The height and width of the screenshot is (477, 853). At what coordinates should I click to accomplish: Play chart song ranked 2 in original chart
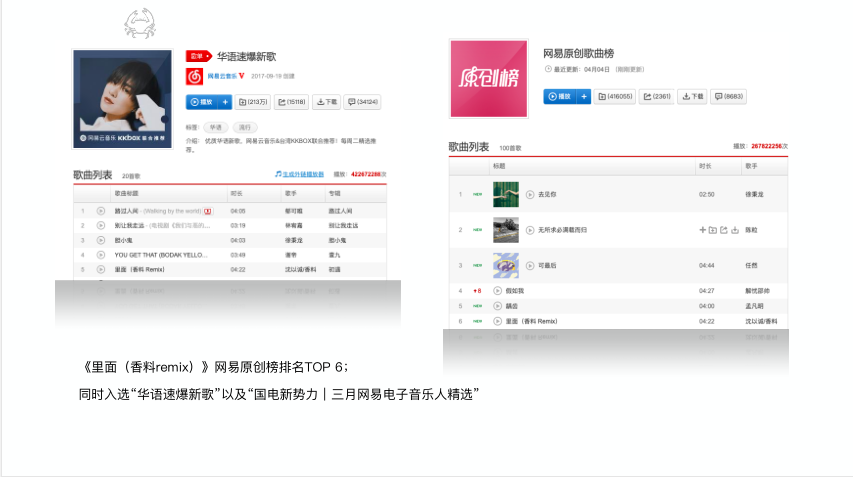[x=530, y=230]
